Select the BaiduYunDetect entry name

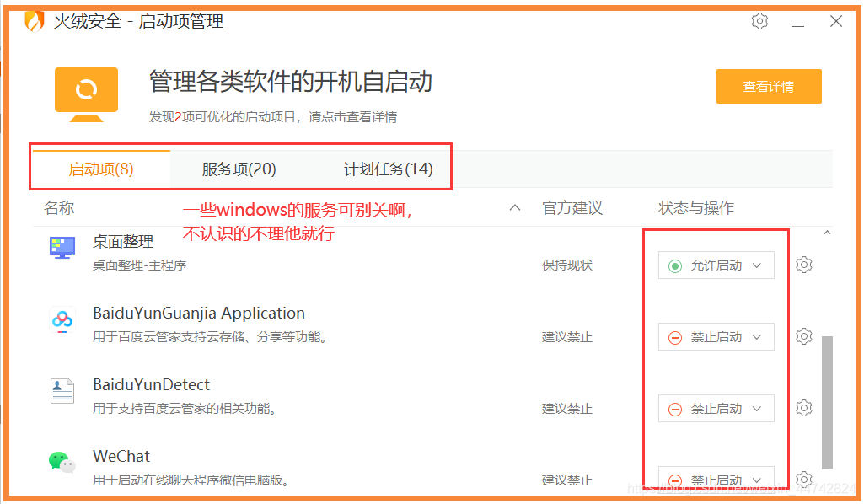click(x=152, y=384)
